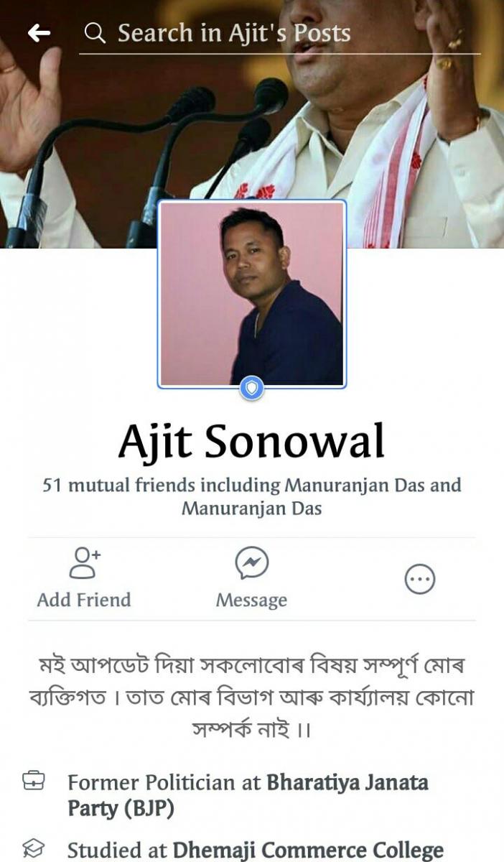504x862 pixels.
Task: Click the Assamese bio text
Action: 252,697
